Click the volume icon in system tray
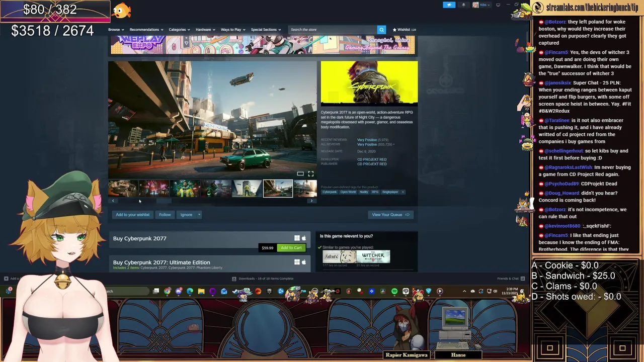Viewport: 644px width, 362px height. [495, 291]
